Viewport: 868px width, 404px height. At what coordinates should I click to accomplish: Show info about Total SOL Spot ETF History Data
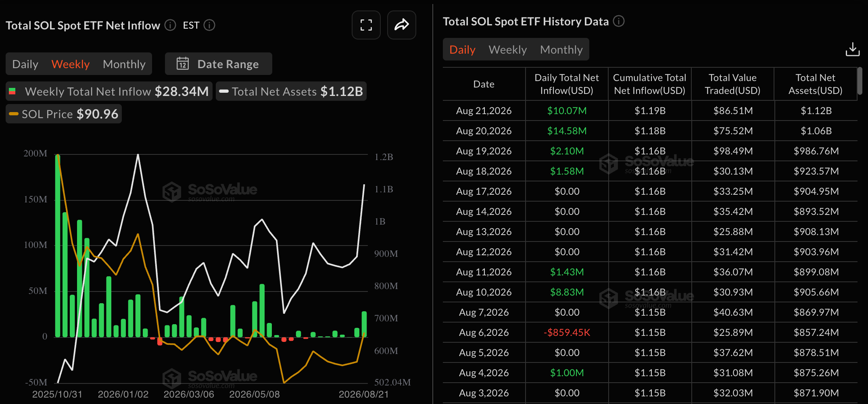pos(619,21)
